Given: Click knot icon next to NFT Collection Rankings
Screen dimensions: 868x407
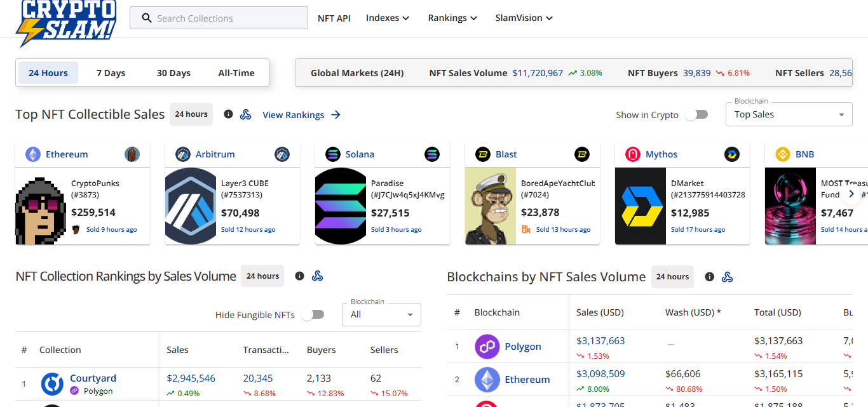Looking at the screenshot, I should (x=318, y=276).
